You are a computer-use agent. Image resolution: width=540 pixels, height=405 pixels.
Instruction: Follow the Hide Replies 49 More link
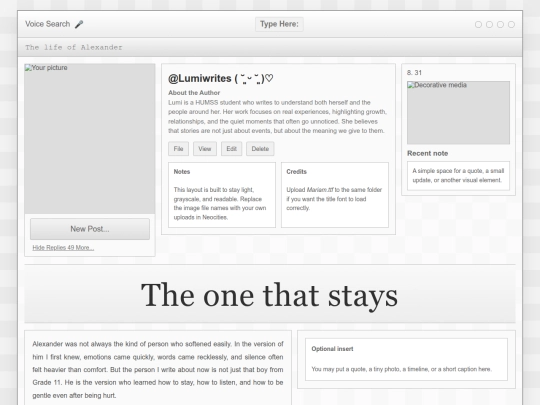click(x=63, y=248)
